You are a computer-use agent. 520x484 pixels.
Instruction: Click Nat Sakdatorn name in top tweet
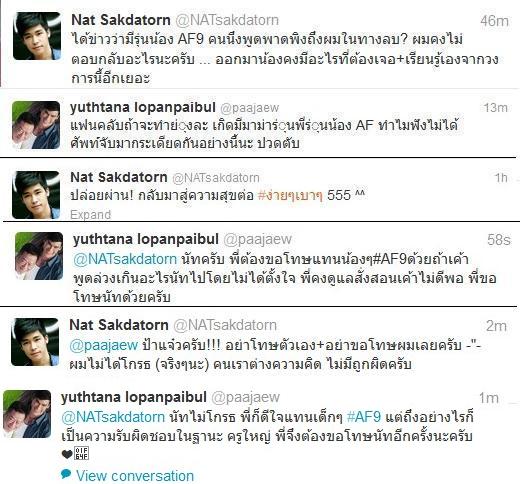pos(121,20)
